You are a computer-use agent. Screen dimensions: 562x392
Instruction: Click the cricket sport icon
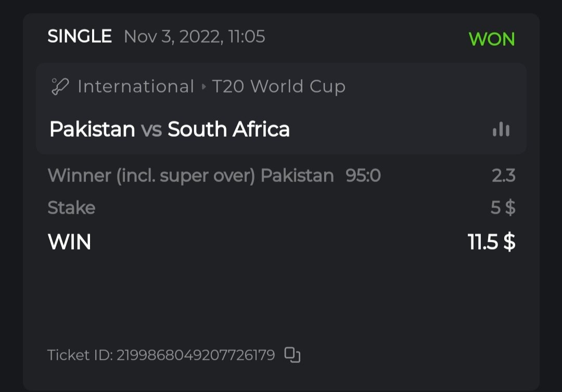click(60, 86)
